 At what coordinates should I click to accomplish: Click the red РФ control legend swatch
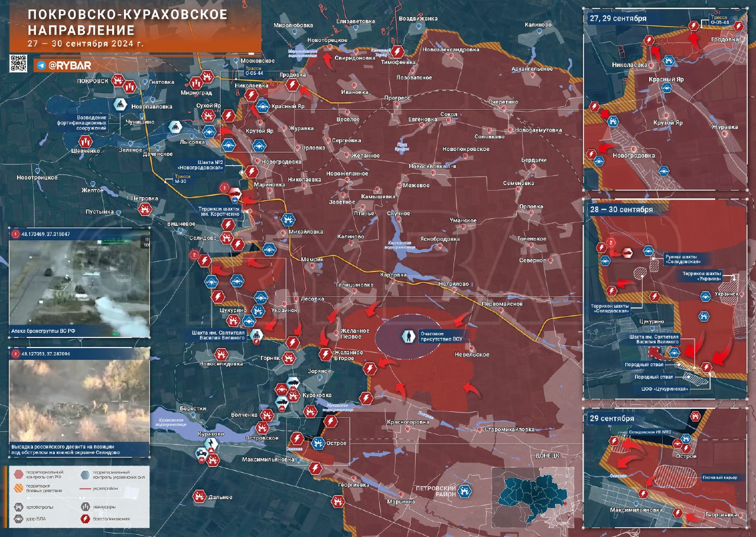tap(19, 473)
